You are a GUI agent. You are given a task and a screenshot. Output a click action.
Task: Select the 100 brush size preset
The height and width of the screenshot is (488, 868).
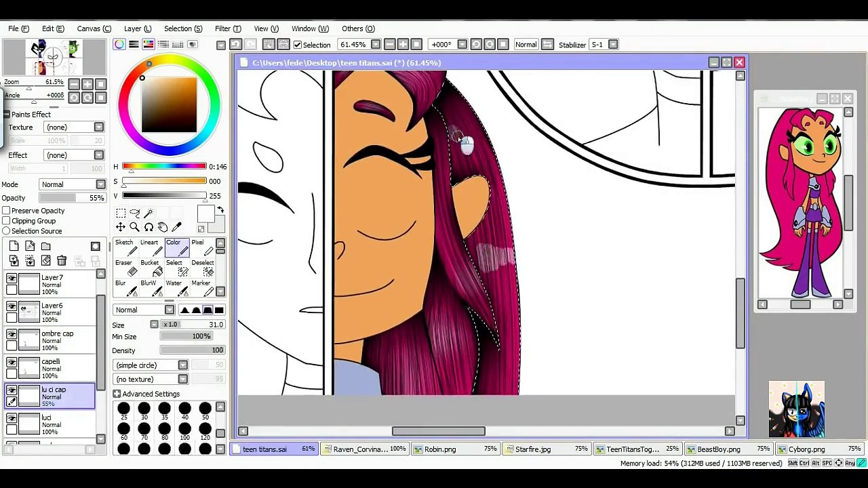[x=184, y=431]
